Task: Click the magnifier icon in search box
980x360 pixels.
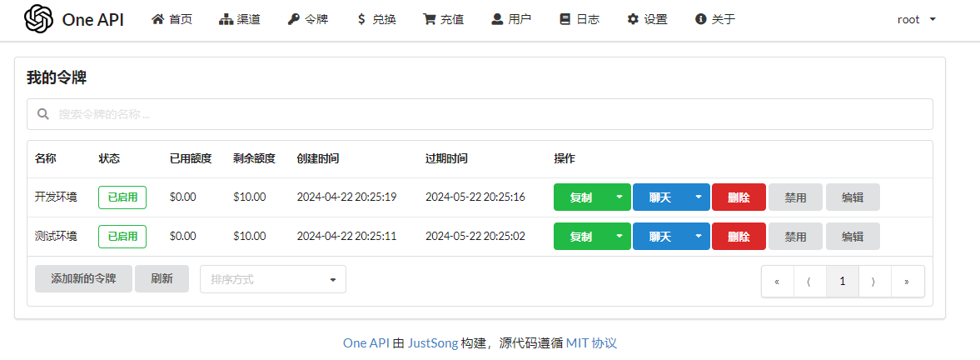Action: coord(43,114)
